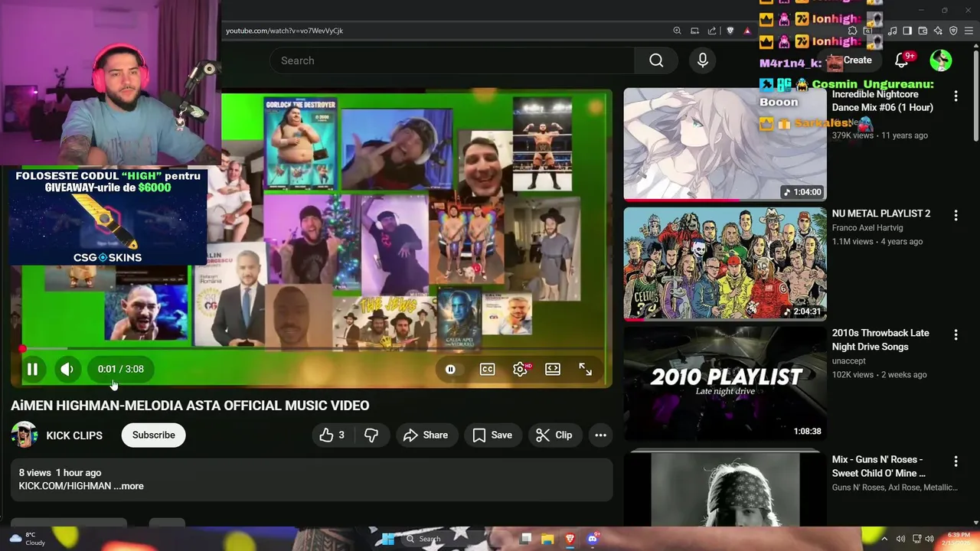980x551 pixels.
Task: Open the Brave VPN shield icon
Action: tap(953, 31)
